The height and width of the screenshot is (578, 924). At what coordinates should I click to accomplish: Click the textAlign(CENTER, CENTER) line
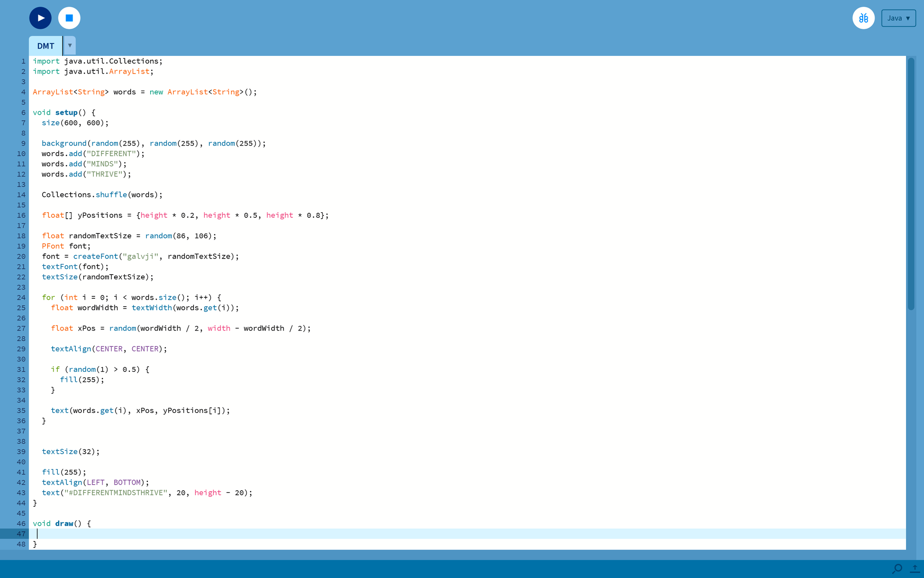click(x=109, y=349)
